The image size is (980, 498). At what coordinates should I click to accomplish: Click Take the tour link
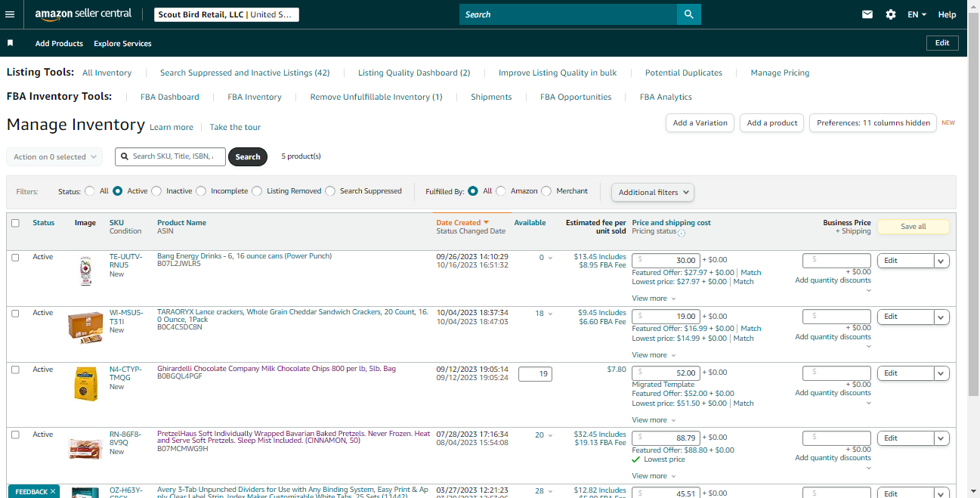[235, 127]
